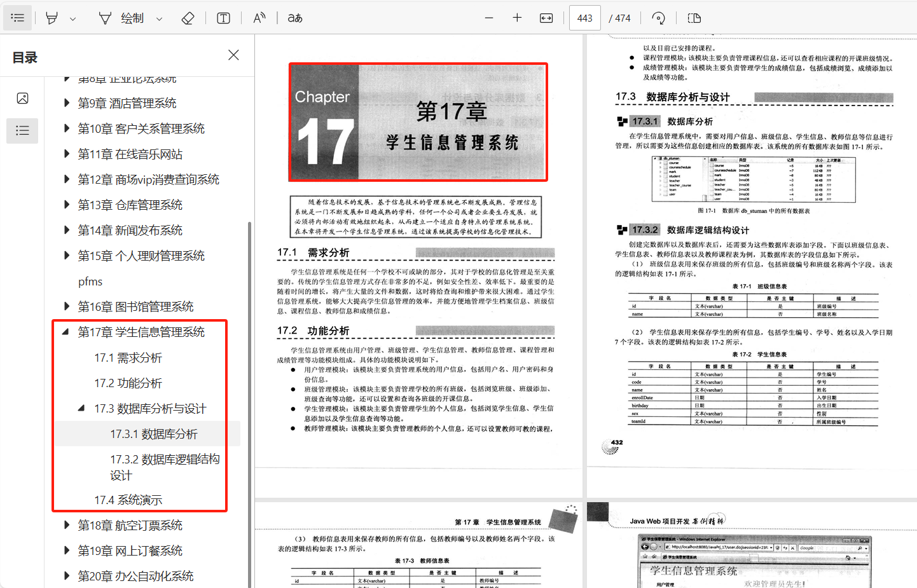Toggle the table of contents panel

[17, 17]
